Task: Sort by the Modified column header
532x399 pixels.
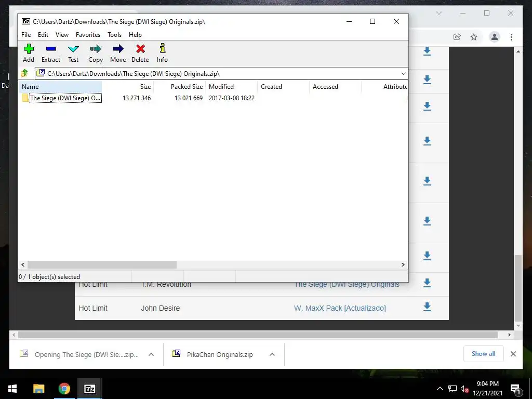Action: coord(232,87)
